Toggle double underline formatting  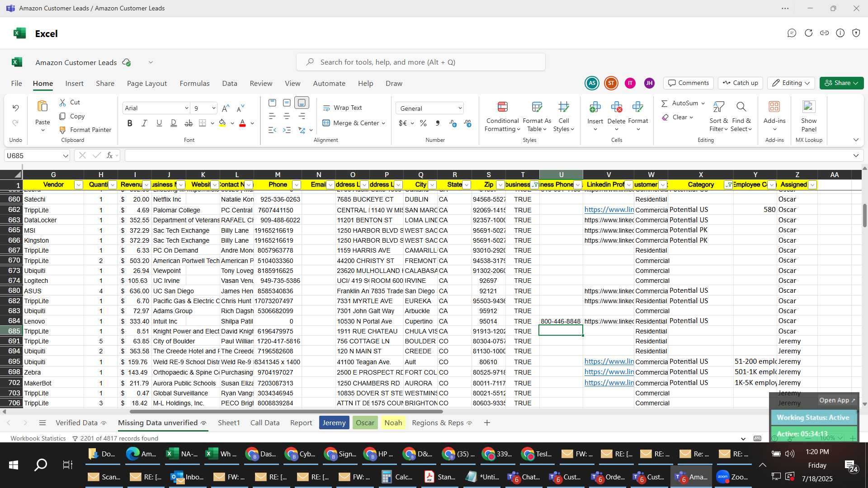point(174,123)
